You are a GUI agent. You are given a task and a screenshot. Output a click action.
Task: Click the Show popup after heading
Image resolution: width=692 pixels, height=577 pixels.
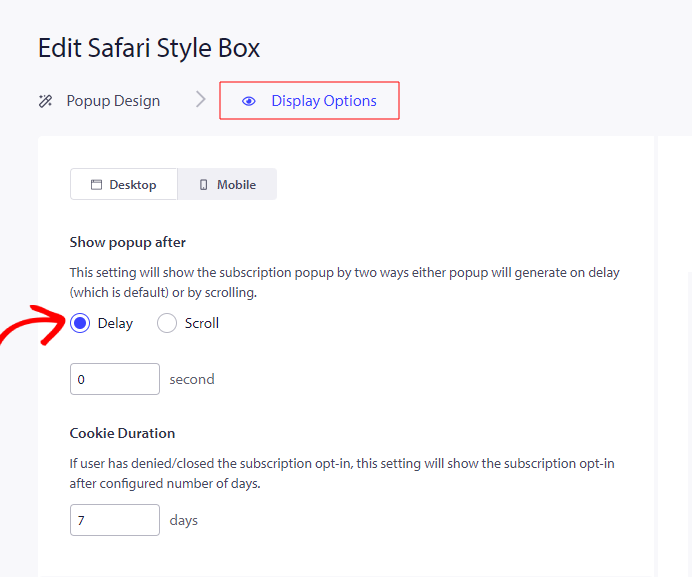click(128, 242)
